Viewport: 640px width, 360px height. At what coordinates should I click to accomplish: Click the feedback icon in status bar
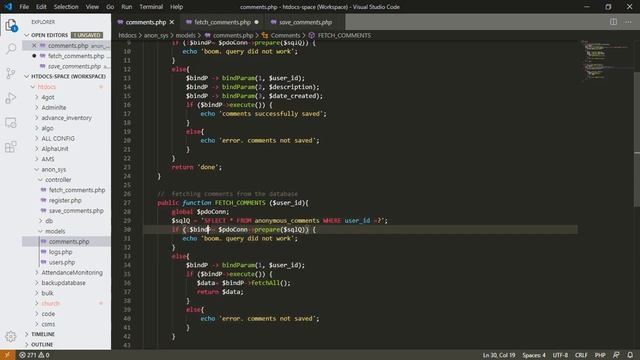(616, 355)
